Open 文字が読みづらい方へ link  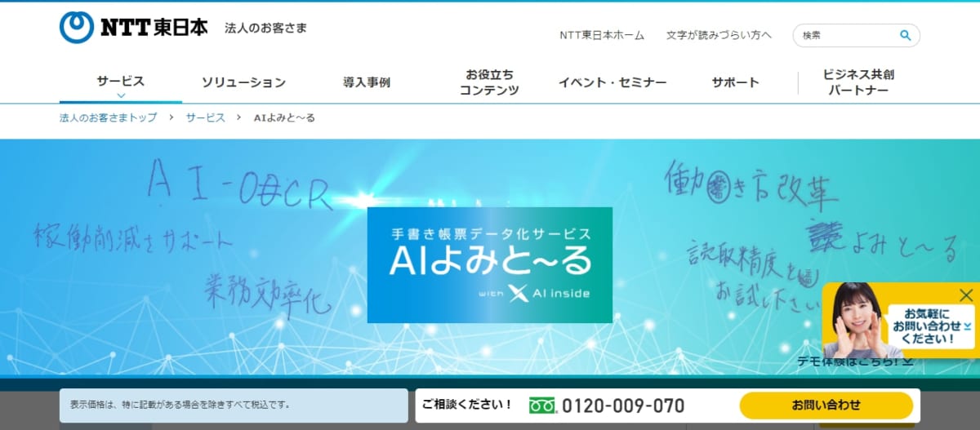click(x=719, y=35)
